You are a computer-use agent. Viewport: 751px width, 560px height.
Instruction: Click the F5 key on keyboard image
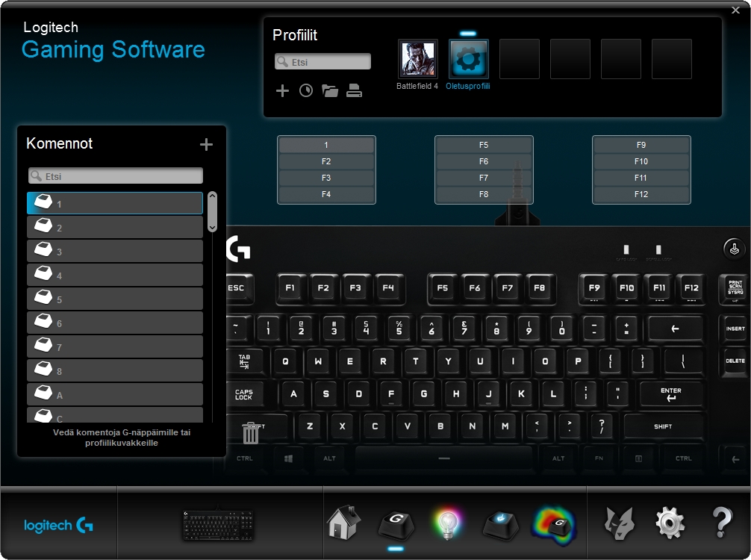tap(443, 288)
